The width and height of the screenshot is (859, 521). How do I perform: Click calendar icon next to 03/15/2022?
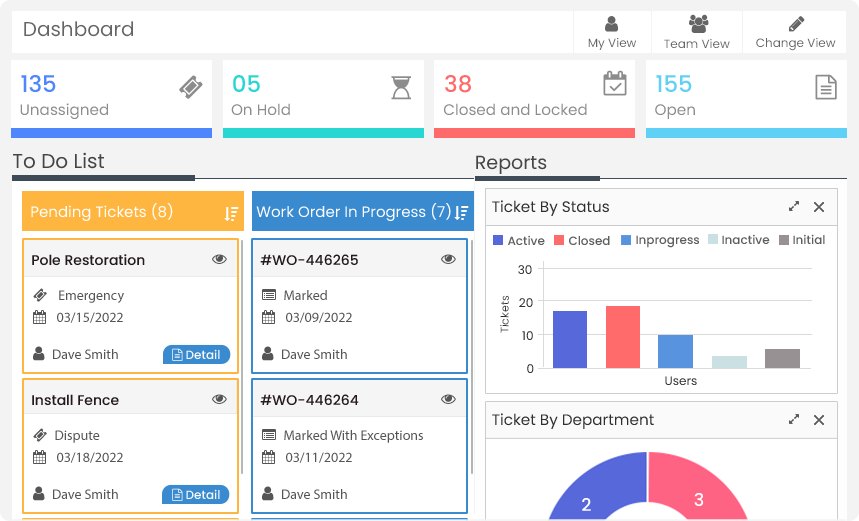tap(39, 317)
